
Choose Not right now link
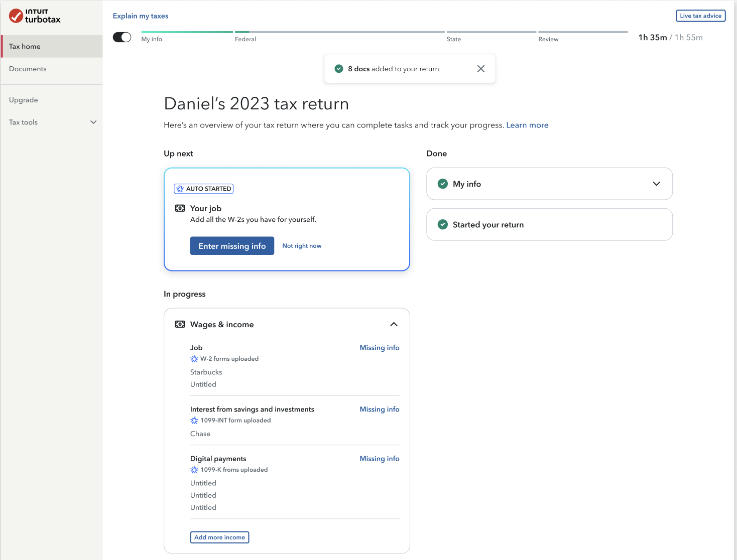pyautogui.click(x=302, y=246)
